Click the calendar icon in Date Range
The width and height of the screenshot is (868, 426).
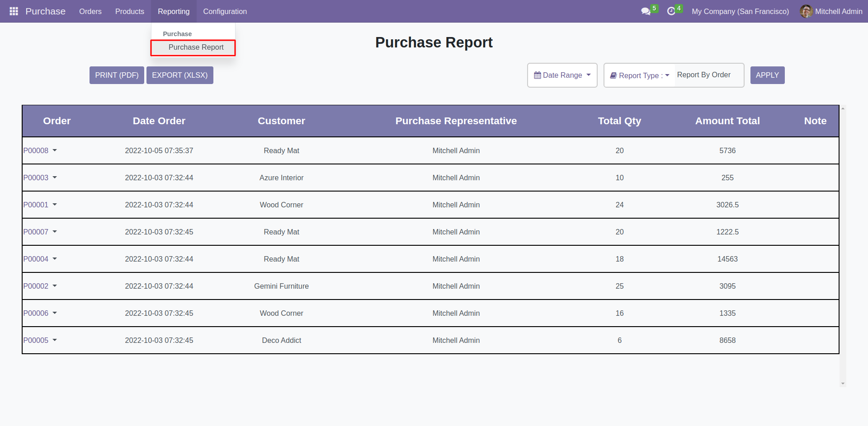click(537, 75)
